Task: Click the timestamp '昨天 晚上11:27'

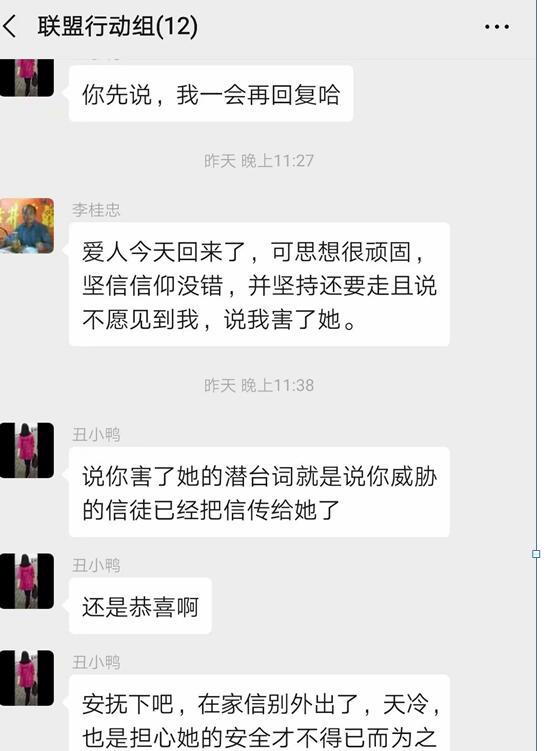Action: 259,160
